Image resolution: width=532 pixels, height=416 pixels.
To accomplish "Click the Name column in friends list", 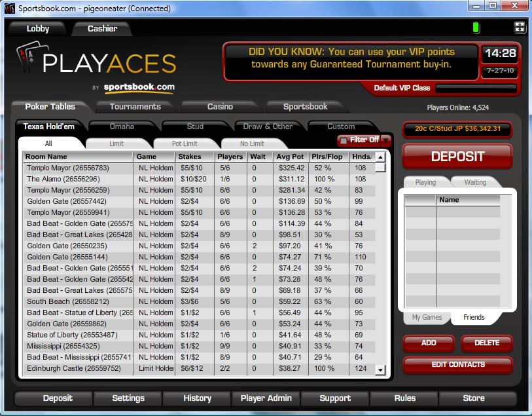I will 468,200.
